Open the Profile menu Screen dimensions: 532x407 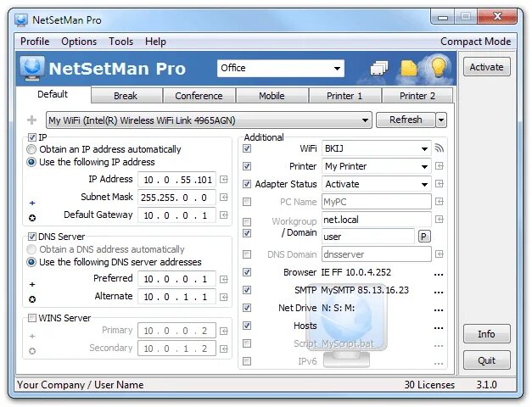click(35, 42)
